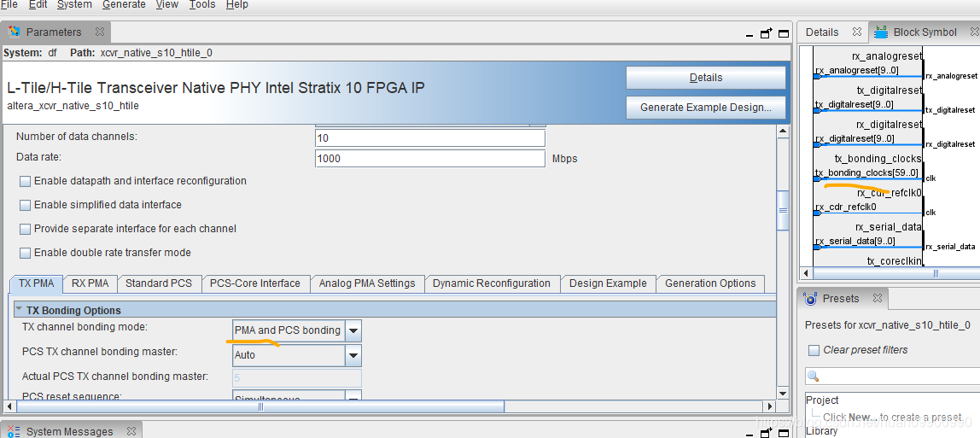Click parameters vertical scrollbar thumb
The image size is (980, 438).
[782, 211]
